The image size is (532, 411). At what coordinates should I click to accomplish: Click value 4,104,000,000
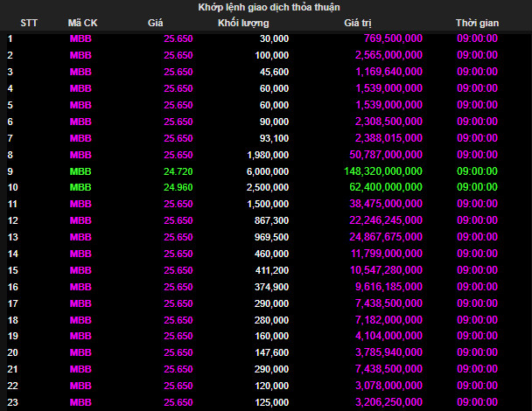point(388,337)
